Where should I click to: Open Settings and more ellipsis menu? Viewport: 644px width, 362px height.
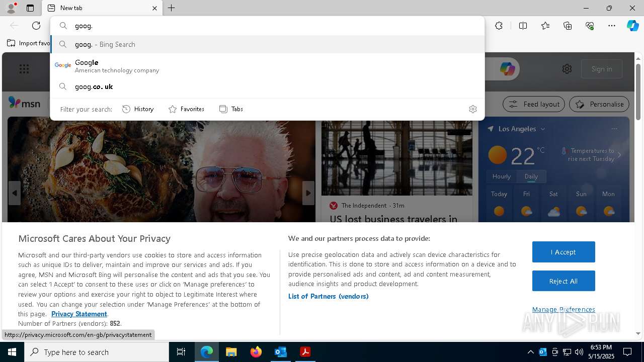pyautogui.click(x=612, y=26)
